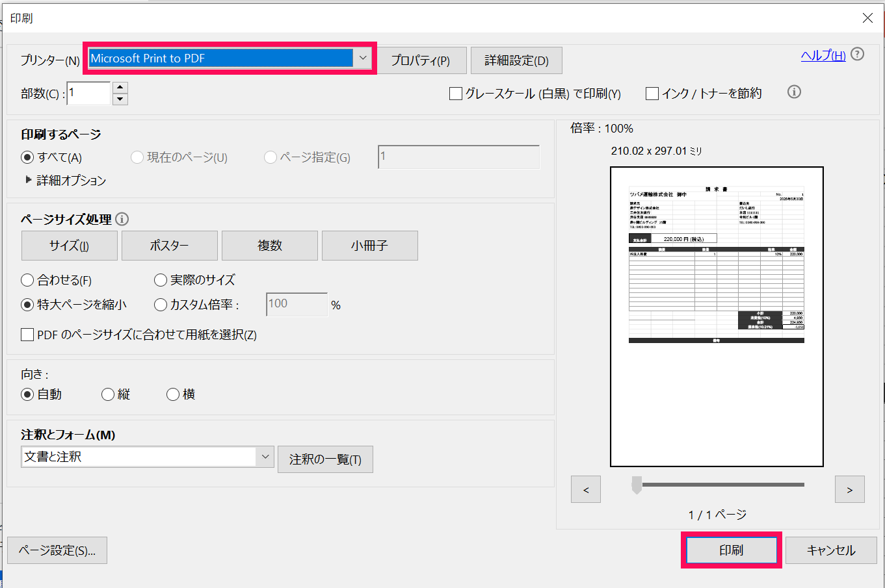
Task: Open 文書と注釈 comments dropdown
Action: tap(148, 457)
